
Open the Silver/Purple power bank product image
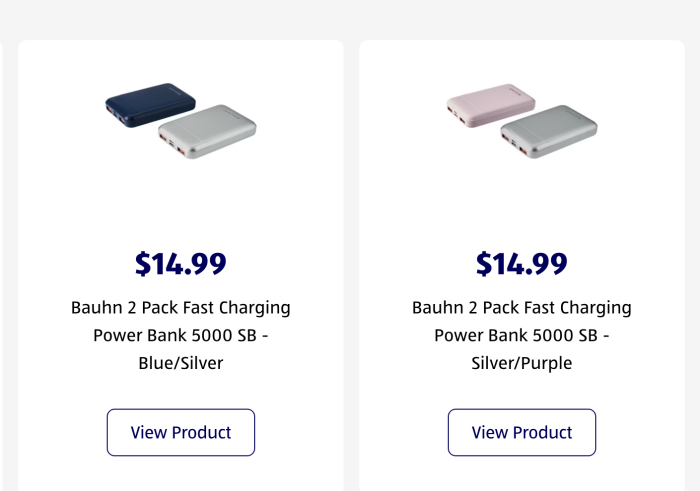coord(522,121)
